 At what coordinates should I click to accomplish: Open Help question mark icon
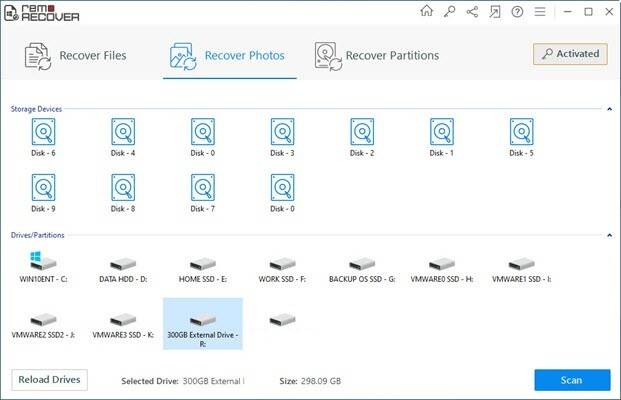[x=516, y=11]
